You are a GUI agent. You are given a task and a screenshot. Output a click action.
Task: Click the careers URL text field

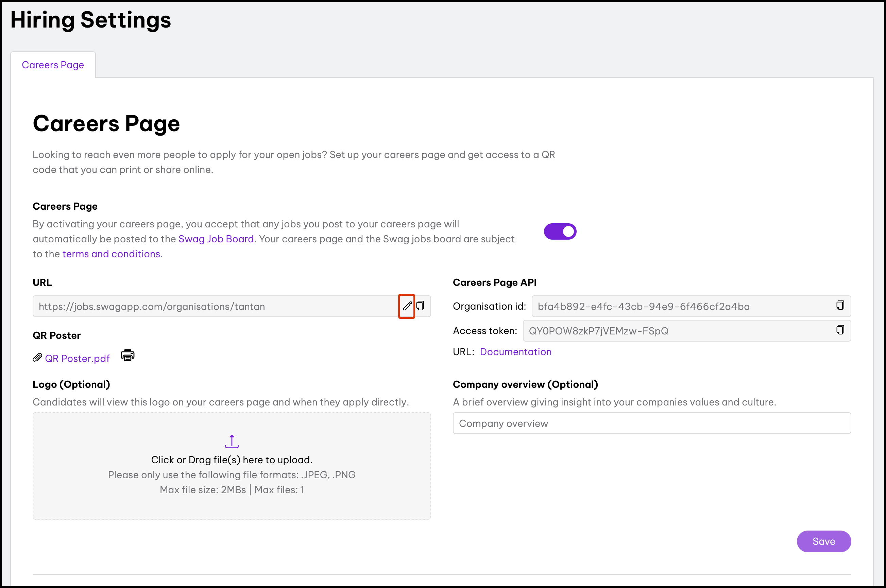pos(214,306)
